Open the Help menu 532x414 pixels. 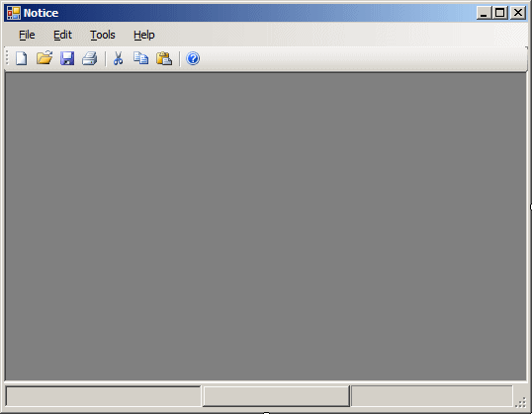pyautogui.click(x=143, y=35)
